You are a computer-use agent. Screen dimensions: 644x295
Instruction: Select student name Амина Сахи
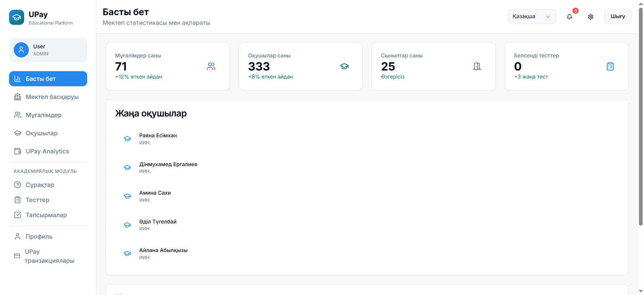(x=155, y=193)
